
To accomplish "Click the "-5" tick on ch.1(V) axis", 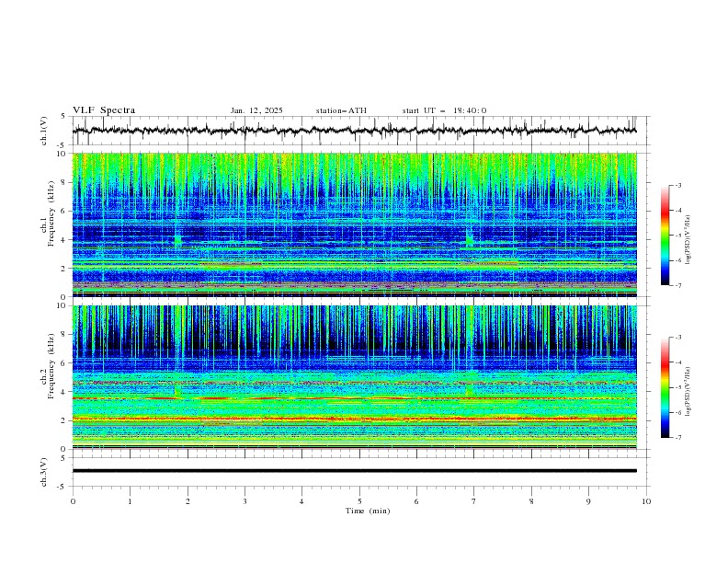I will [63, 145].
